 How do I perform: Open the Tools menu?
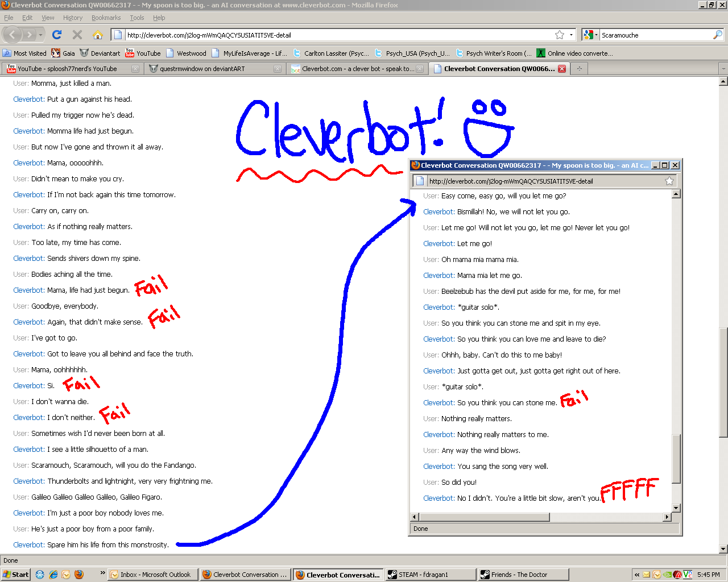(x=137, y=18)
